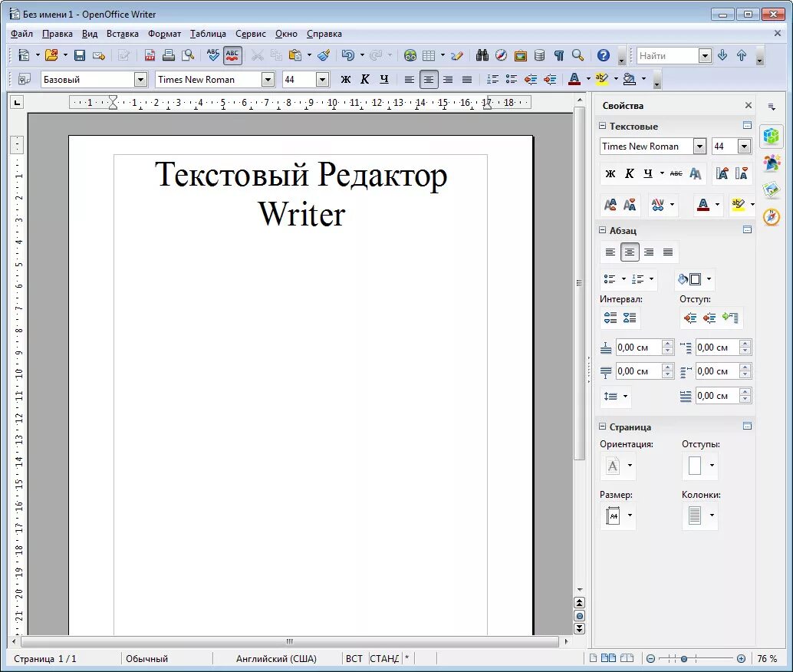Close the Свойства sidebar panel
The image size is (793, 672).
pos(748,105)
